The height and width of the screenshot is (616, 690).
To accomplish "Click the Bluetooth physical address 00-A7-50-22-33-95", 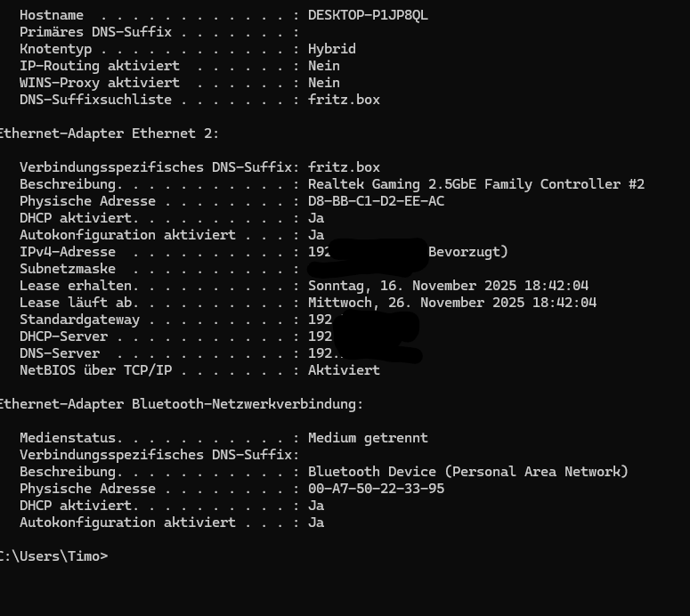I will [377, 489].
